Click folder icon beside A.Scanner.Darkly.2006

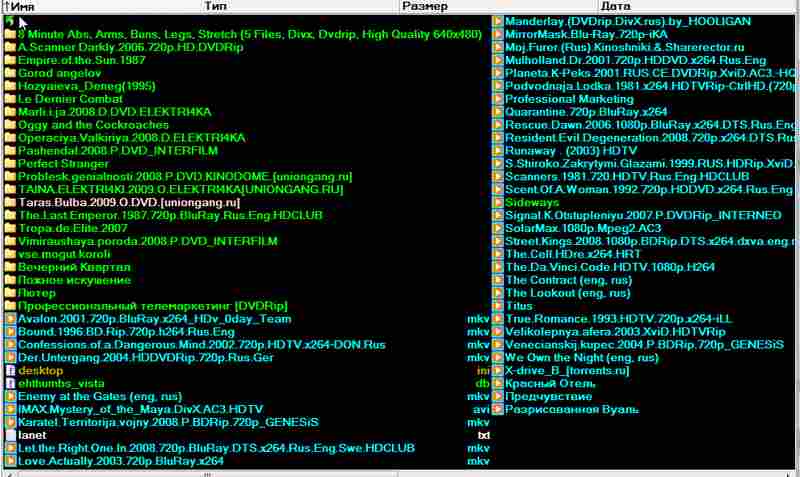pyautogui.click(x=10, y=47)
